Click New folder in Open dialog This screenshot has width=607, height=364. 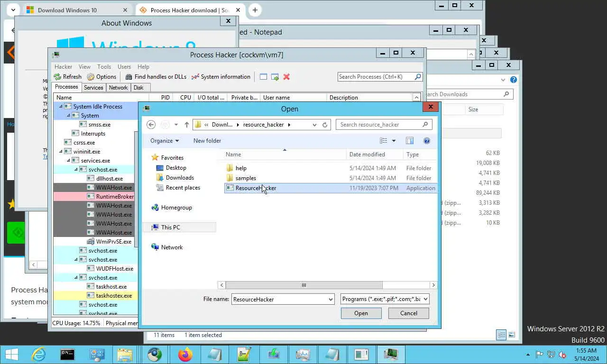pyautogui.click(x=207, y=141)
